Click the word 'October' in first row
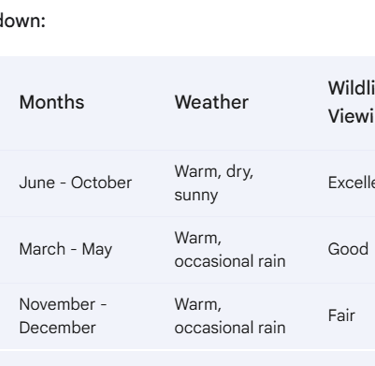Screen dimensions: 375x366 click(101, 183)
